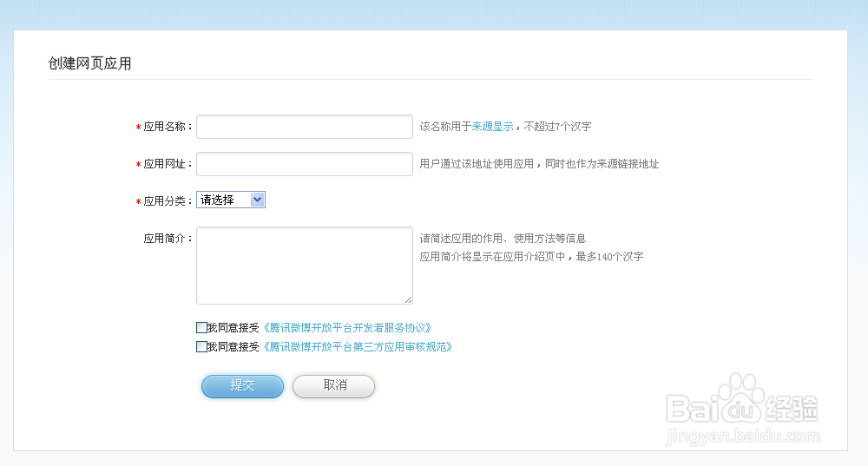868x466 pixels.
Task: Check agreement for 第三方应用审核规范
Action: [x=201, y=347]
